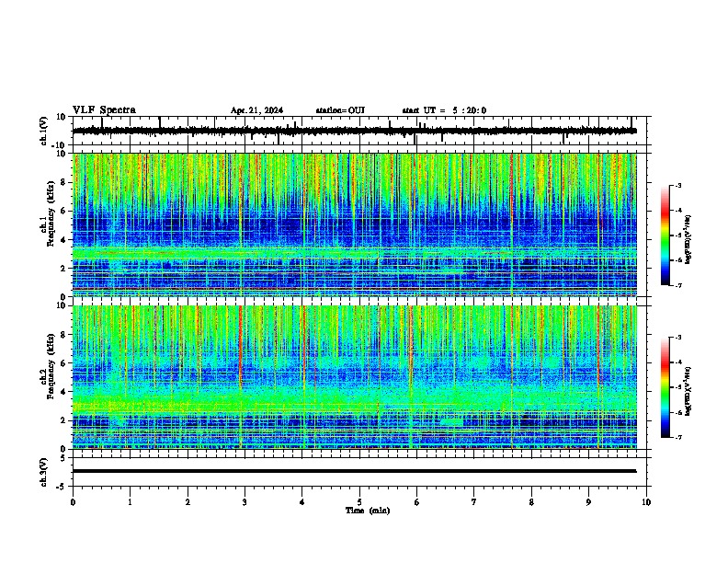Click the ch.1 color scale bar
The image size is (728, 563).
tap(665, 236)
